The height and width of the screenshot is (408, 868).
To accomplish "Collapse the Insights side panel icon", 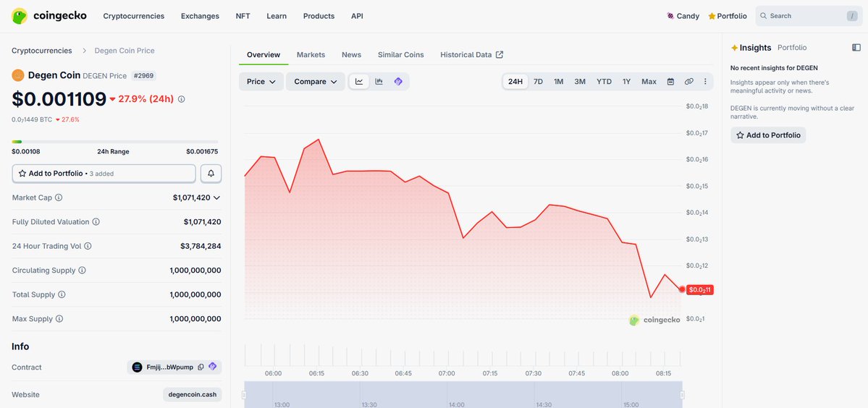I will (856, 48).
